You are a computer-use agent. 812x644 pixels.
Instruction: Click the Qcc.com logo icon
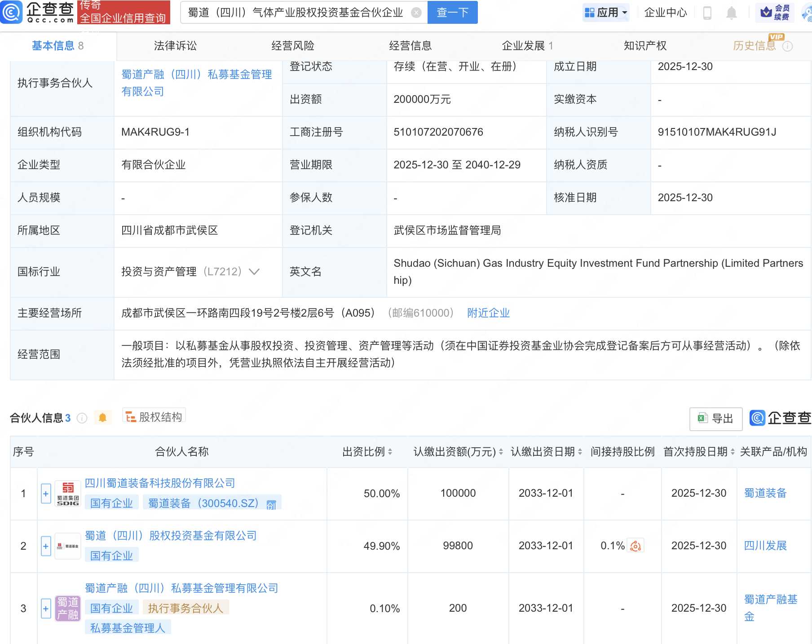[x=11, y=12]
